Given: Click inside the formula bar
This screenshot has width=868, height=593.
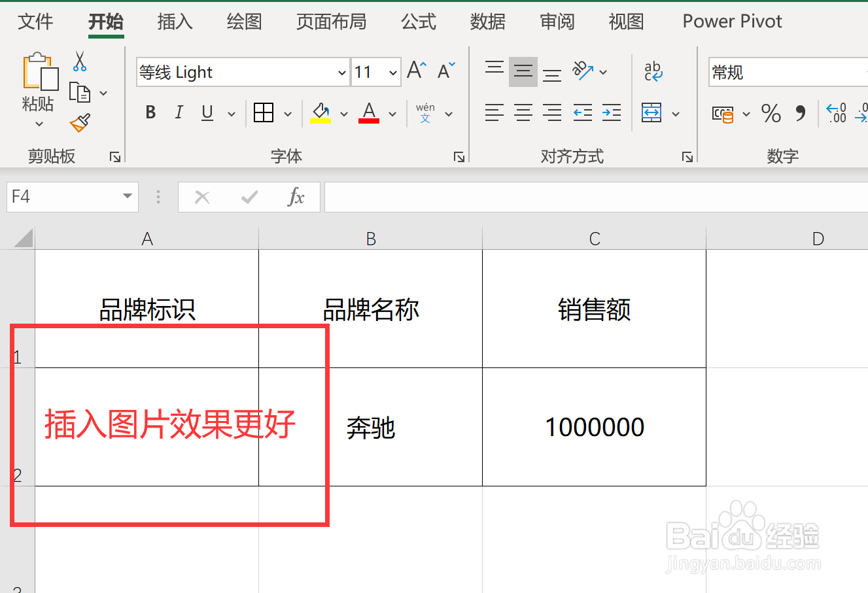Looking at the screenshot, I should pos(523,197).
